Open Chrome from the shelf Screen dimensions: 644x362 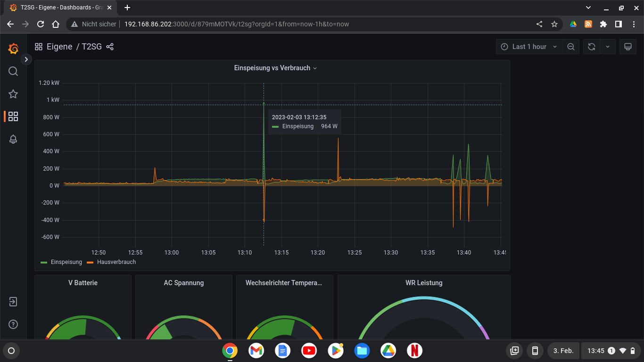(x=230, y=351)
